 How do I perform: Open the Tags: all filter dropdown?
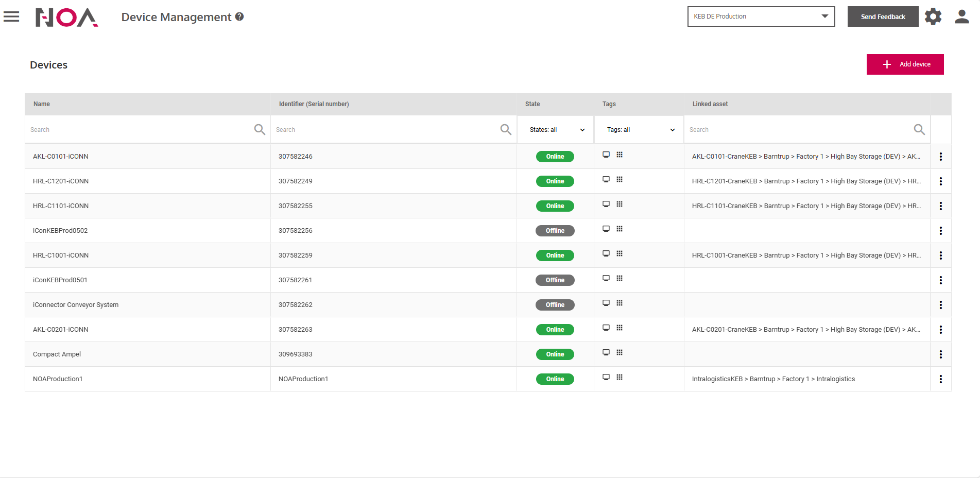pyautogui.click(x=640, y=130)
